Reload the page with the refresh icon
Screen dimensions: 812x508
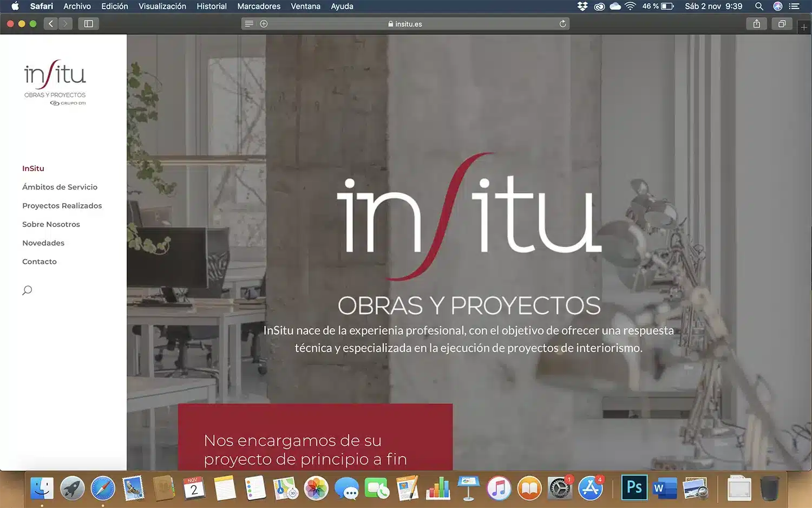tap(562, 24)
